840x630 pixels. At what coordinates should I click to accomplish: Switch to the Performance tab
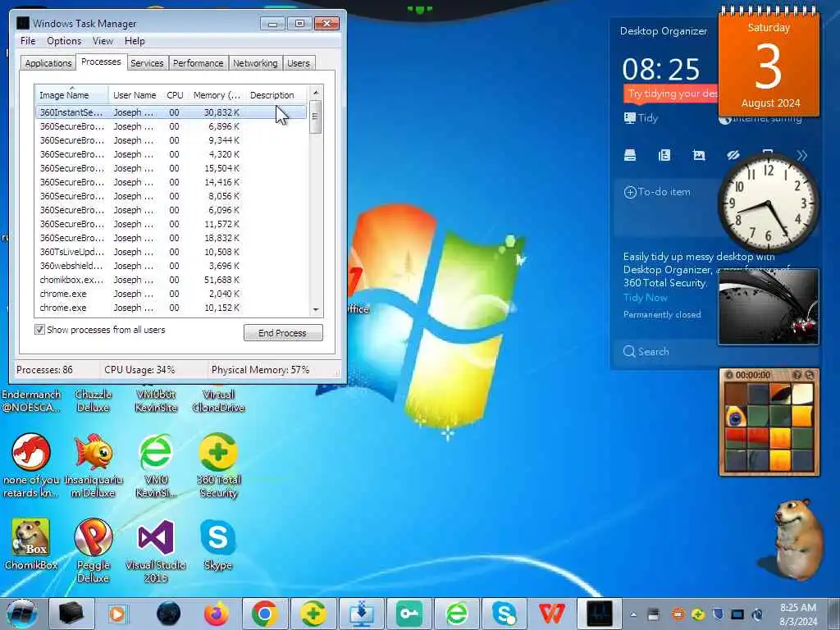(x=198, y=63)
